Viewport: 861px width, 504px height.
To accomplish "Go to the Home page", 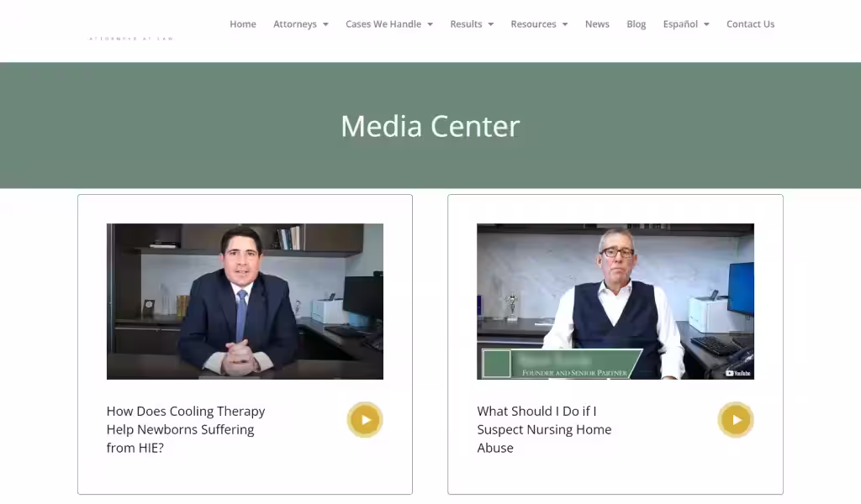I will tap(243, 24).
